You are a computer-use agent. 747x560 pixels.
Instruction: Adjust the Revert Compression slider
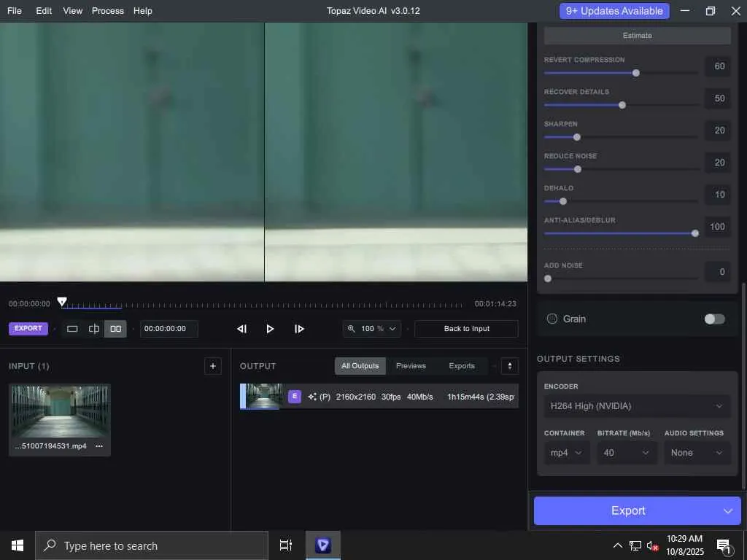coord(635,73)
